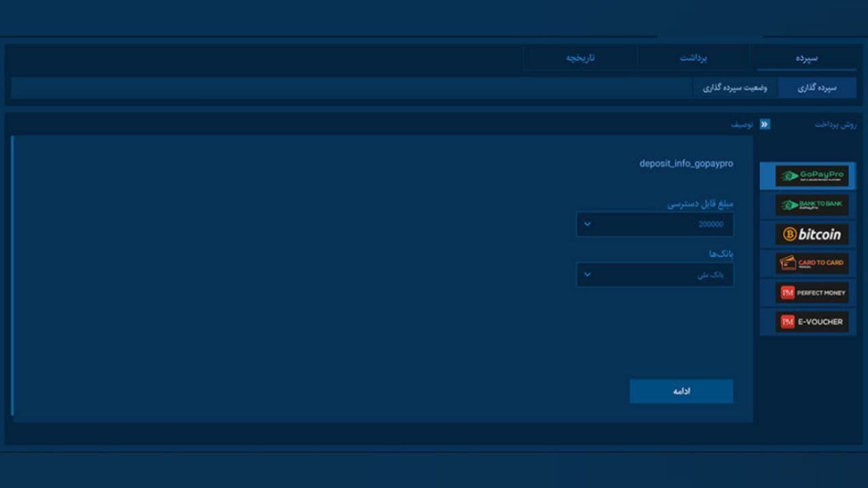Click the توصیف description label

742,125
